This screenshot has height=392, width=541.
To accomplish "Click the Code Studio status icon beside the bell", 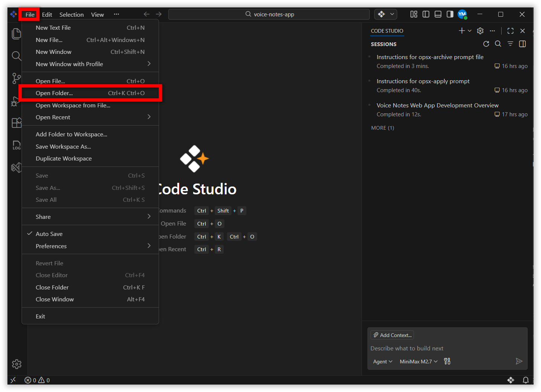I will point(511,380).
